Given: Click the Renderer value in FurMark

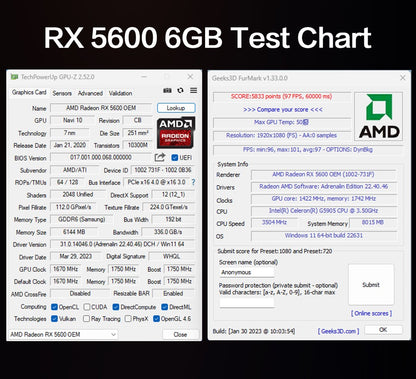Looking at the screenshot, I should pyautogui.click(x=323, y=174).
